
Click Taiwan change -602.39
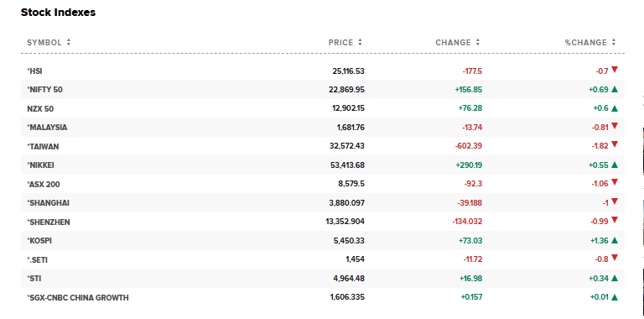pyautogui.click(x=469, y=146)
